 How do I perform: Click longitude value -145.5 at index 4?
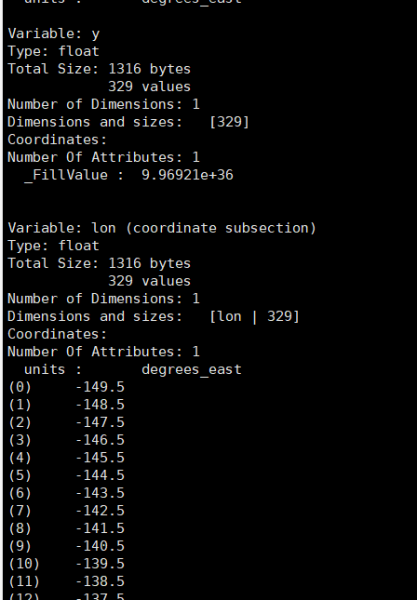coord(100,458)
